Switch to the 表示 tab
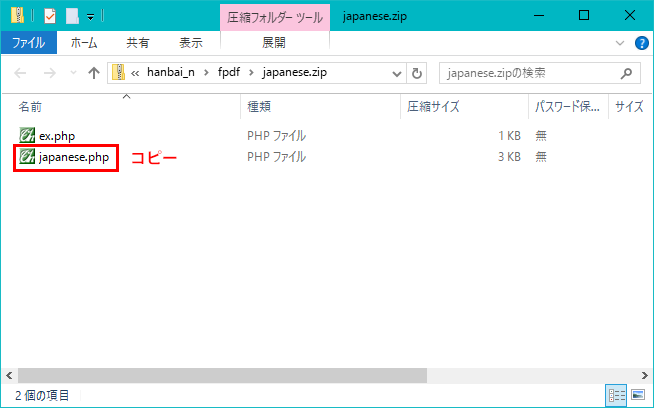This screenshot has height=408, width=654. [190, 43]
